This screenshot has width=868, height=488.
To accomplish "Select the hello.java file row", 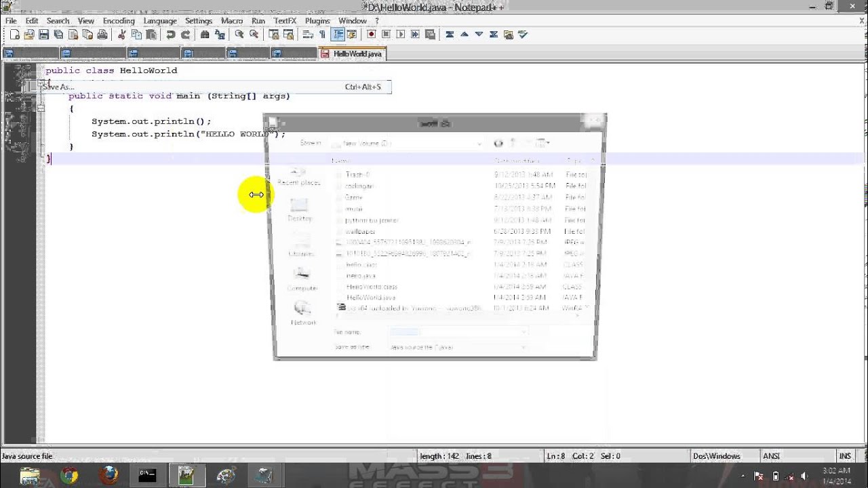I will pyautogui.click(x=461, y=276).
